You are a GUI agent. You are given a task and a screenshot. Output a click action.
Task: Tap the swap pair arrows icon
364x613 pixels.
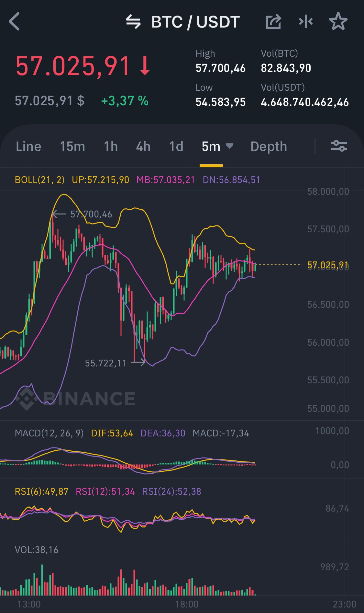(x=133, y=22)
